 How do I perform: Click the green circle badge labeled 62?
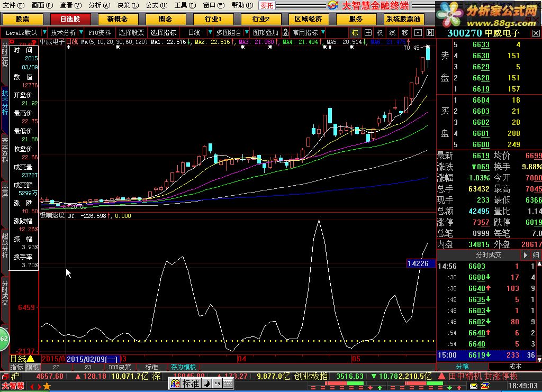click(4, 339)
